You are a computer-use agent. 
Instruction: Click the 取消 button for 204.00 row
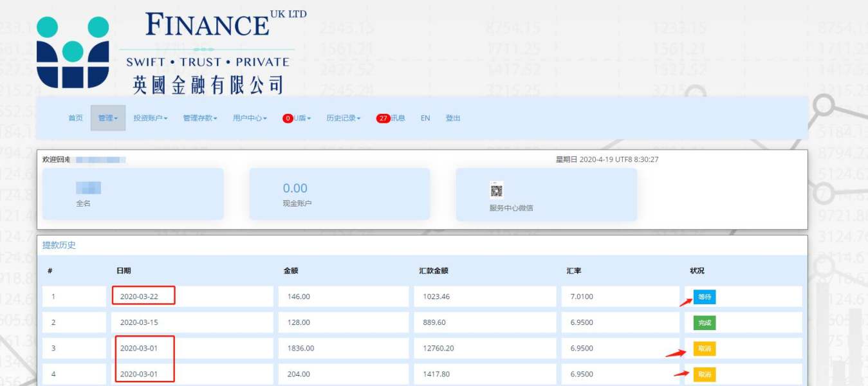click(705, 374)
